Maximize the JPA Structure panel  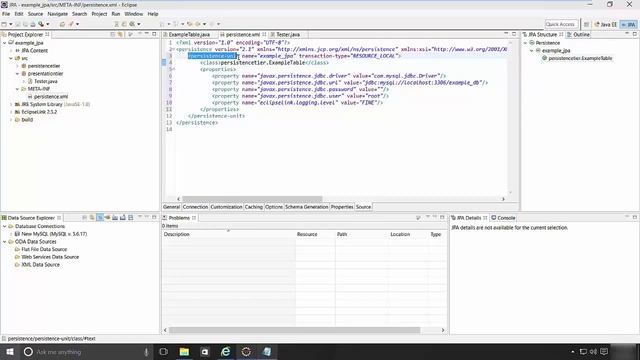(635, 34)
